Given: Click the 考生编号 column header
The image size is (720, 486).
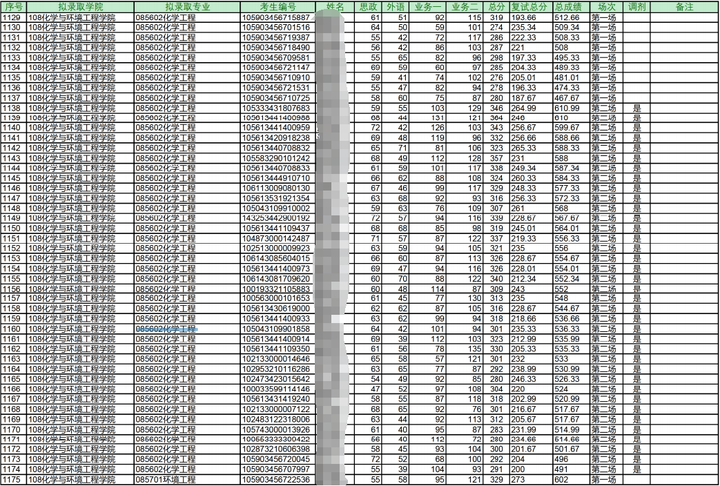Looking at the screenshot, I should click(278, 7).
